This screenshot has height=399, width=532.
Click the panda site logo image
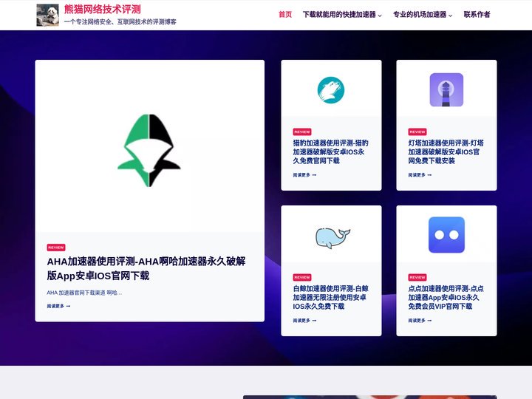[47, 15]
